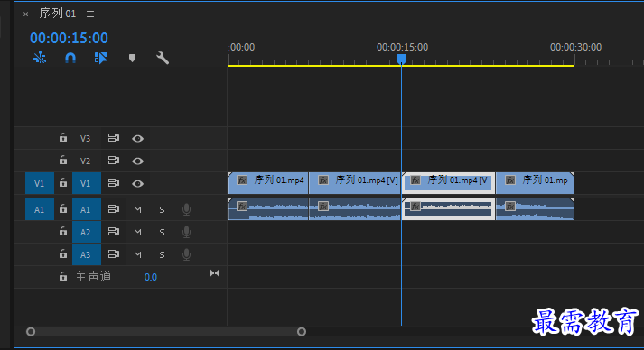This screenshot has height=350, width=644.
Task: Mute audio track A2
Action: [137, 233]
